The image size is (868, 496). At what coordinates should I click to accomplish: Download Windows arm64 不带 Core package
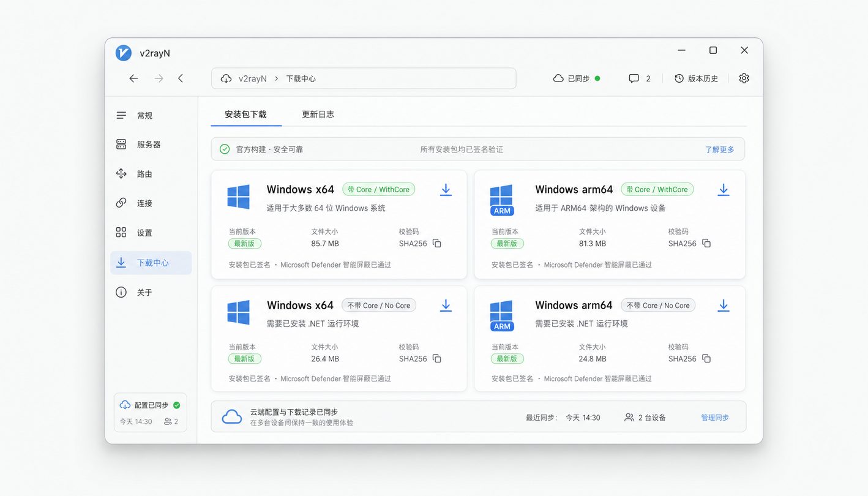[723, 305]
